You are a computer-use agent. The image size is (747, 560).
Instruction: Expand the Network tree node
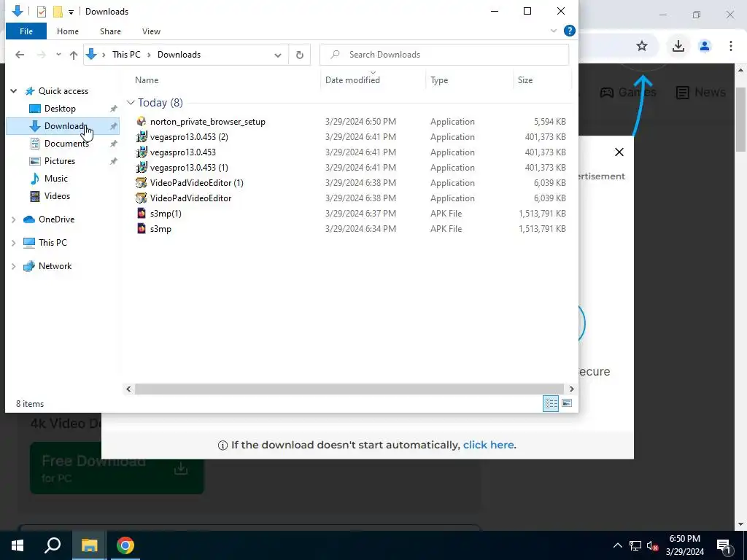coord(13,266)
